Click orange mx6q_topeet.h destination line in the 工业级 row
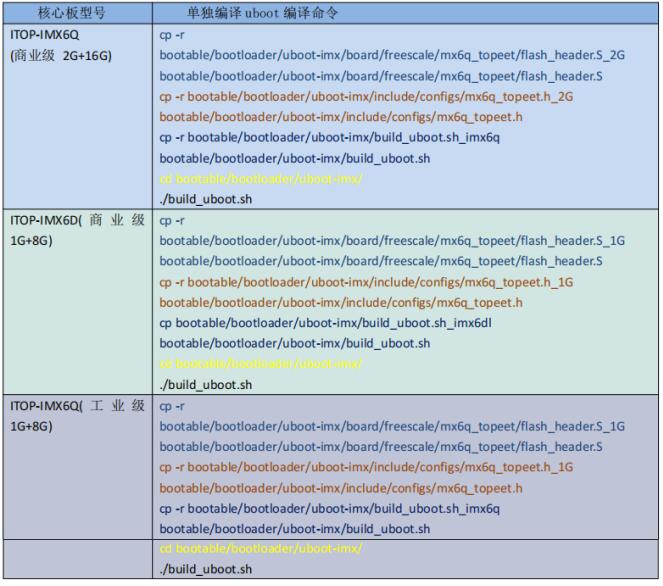The image size is (663, 586). [341, 488]
